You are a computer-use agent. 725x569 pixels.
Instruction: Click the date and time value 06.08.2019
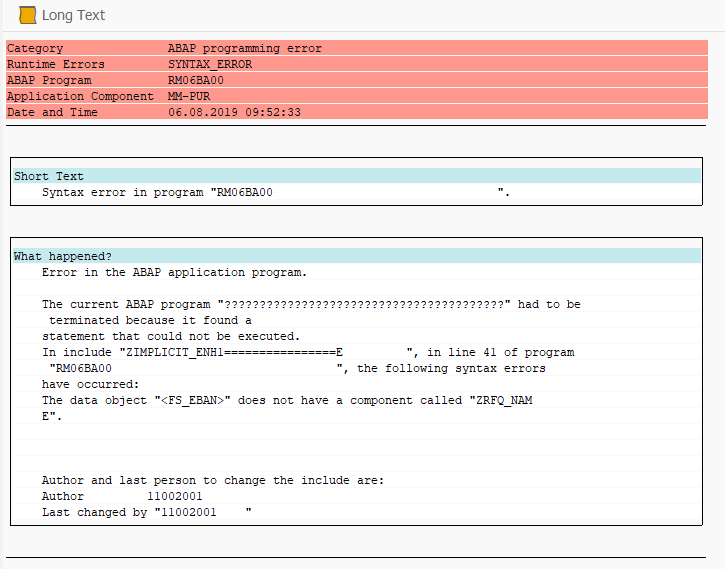pos(234,112)
